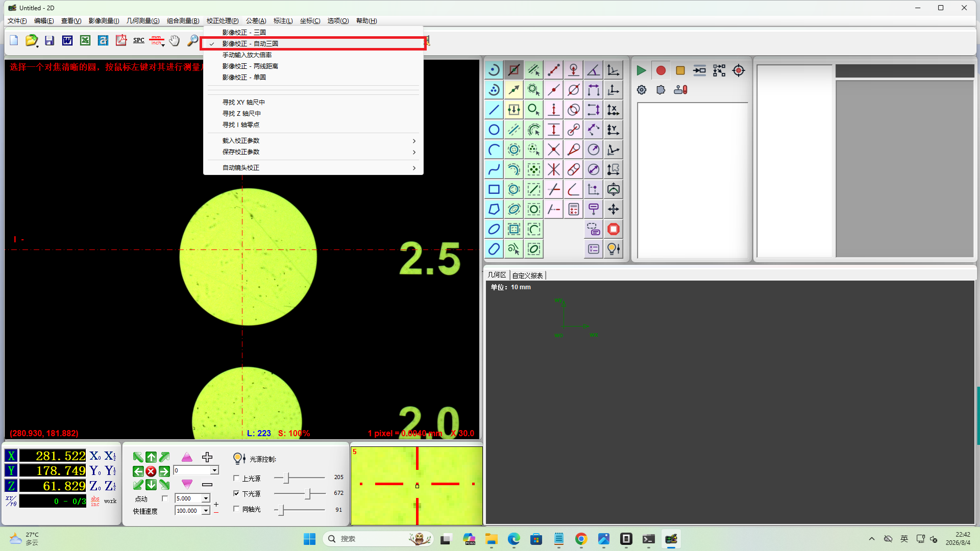Select 寻找 XY 轴尺中 menu entry

click(x=313, y=103)
